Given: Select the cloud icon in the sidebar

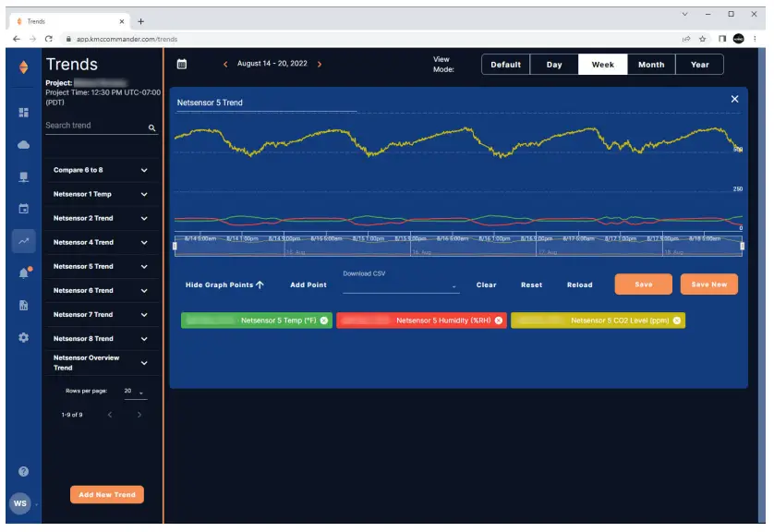Looking at the screenshot, I should (24, 146).
